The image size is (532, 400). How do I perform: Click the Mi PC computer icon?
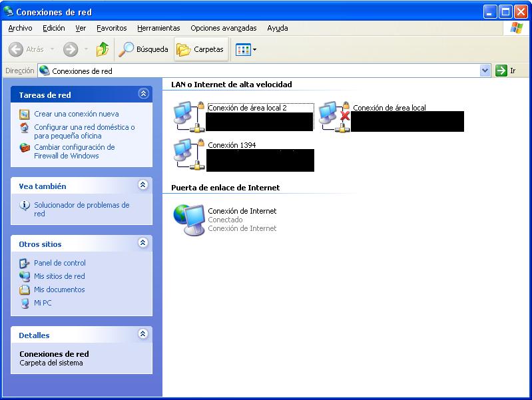pyautogui.click(x=25, y=303)
